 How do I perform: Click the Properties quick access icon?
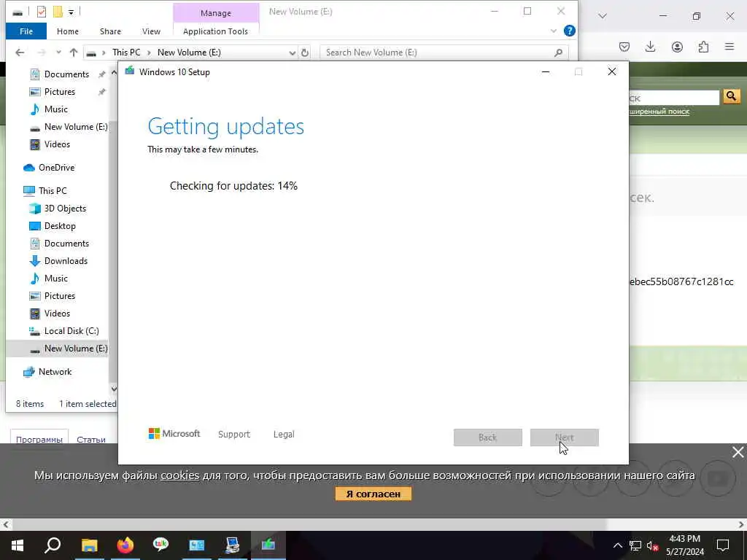click(42, 12)
